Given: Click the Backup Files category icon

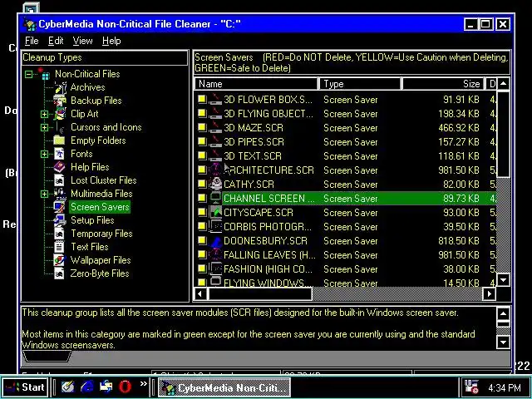Looking at the screenshot, I should (x=60, y=101).
